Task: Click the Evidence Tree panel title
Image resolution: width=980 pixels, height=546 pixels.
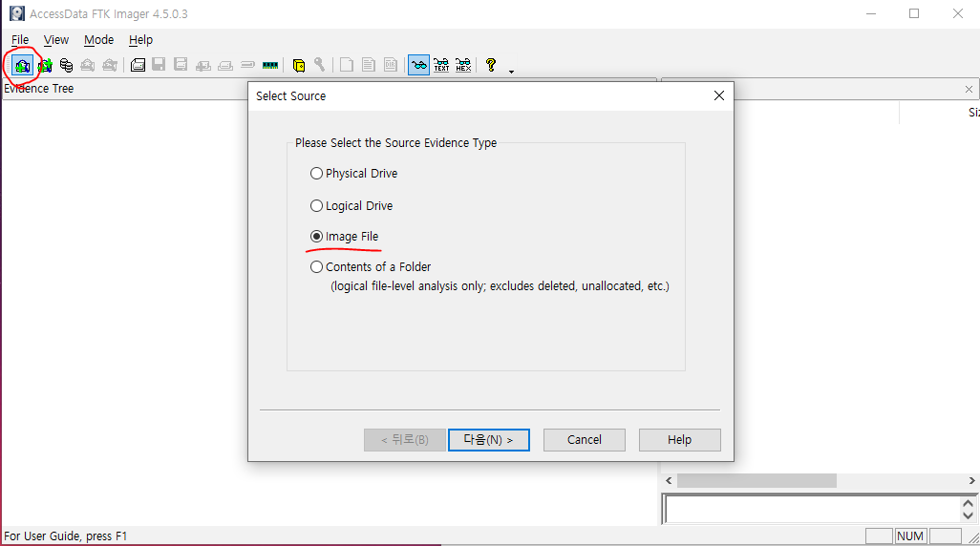Action: click(39, 89)
